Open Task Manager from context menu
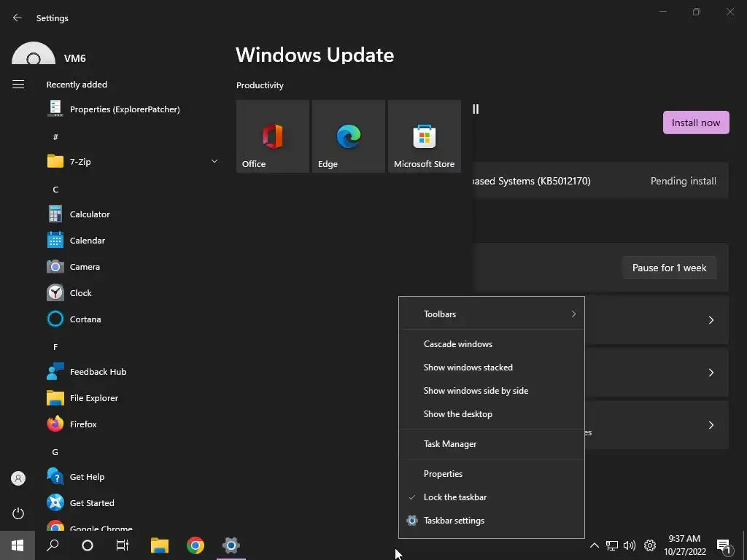 click(491, 444)
